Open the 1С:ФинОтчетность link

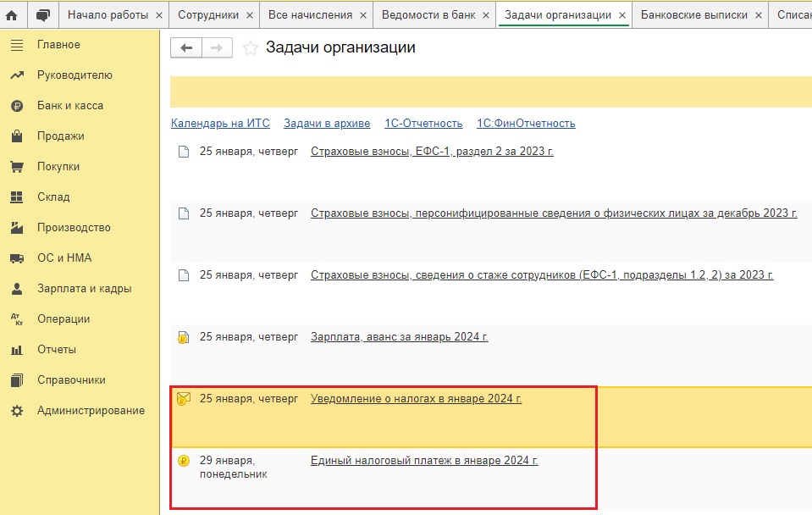pyautogui.click(x=526, y=124)
